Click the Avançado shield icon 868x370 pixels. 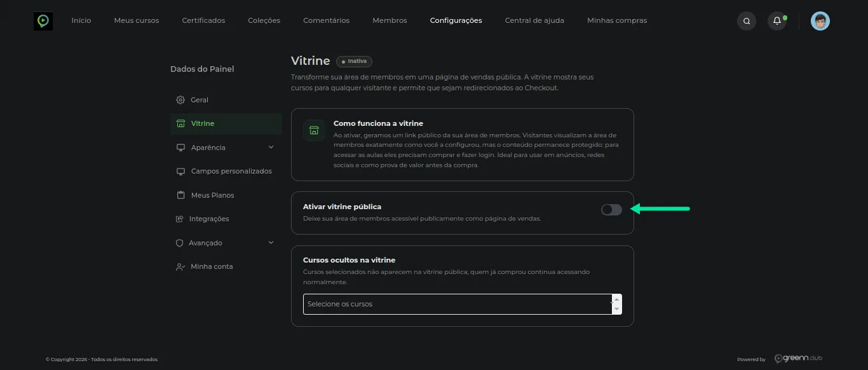[180, 243]
